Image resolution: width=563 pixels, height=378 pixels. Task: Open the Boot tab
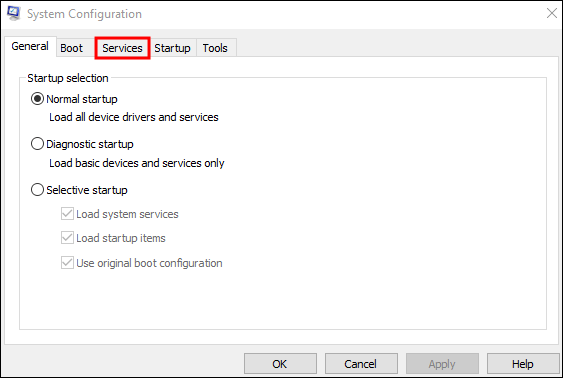pyautogui.click(x=71, y=48)
